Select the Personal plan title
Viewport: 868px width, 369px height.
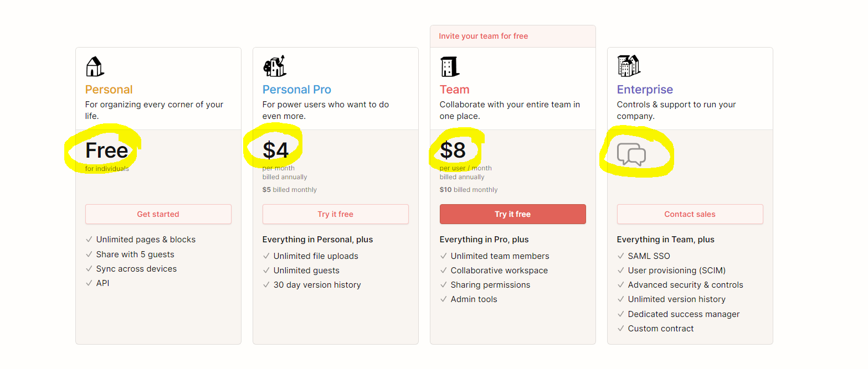click(x=109, y=90)
